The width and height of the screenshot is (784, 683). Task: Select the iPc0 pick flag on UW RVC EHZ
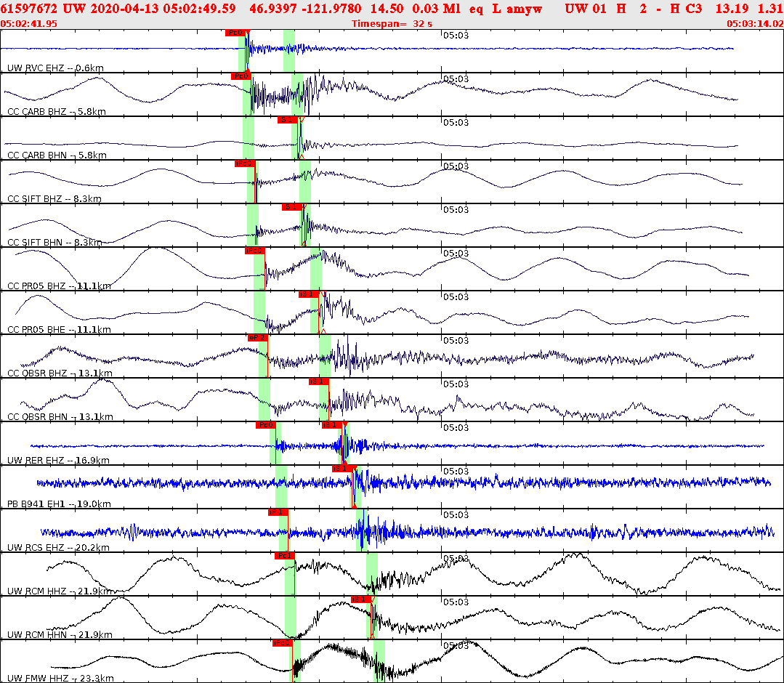coord(238,33)
